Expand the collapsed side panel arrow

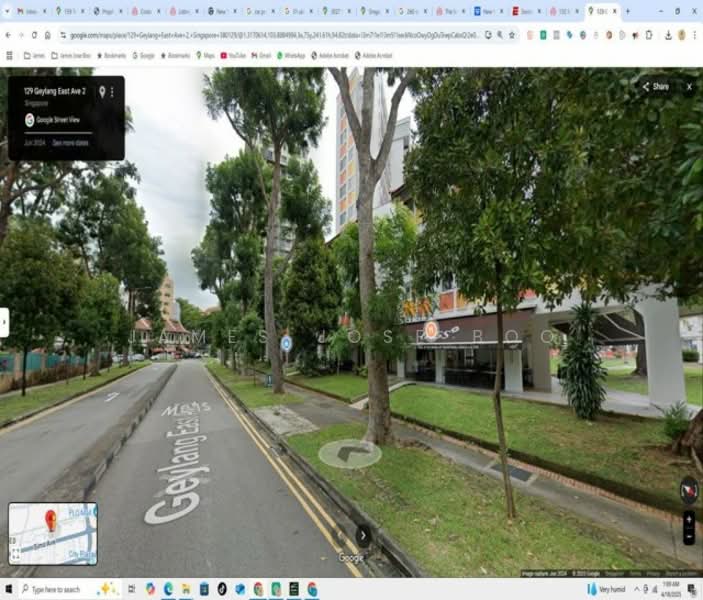coord(4,322)
